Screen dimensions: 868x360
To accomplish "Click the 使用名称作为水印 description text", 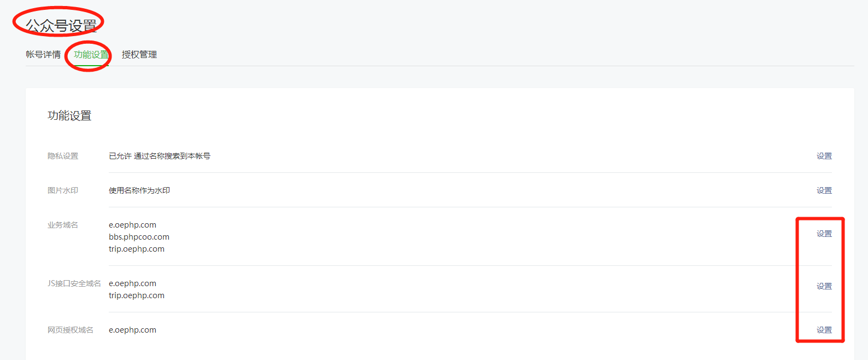I will [x=139, y=190].
